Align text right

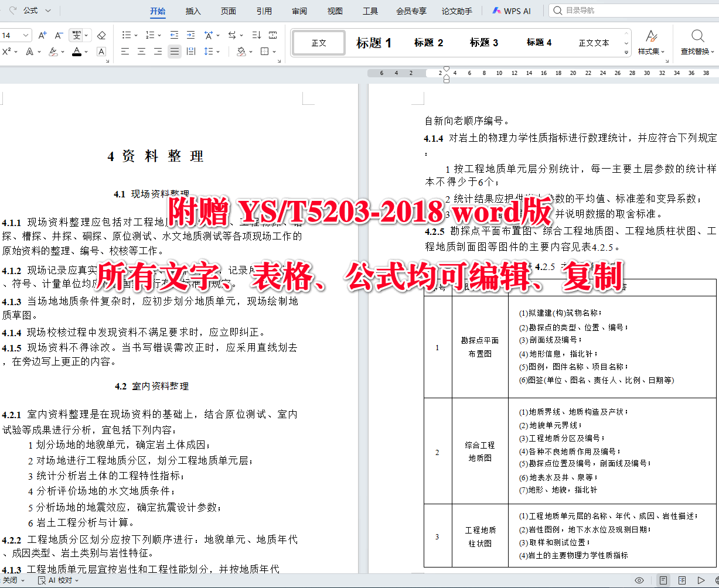[x=158, y=52]
